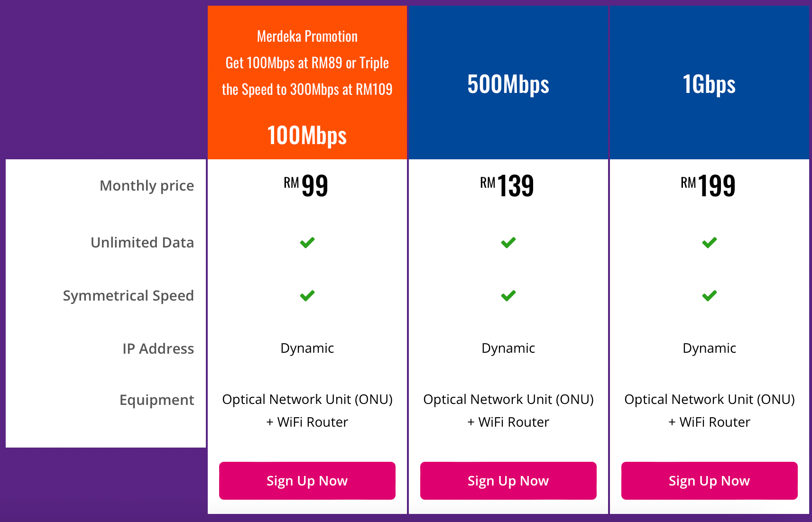
Task: Click the Unlimited Data checkmark for 1Gbps plan
Action: tap(709, 242)
